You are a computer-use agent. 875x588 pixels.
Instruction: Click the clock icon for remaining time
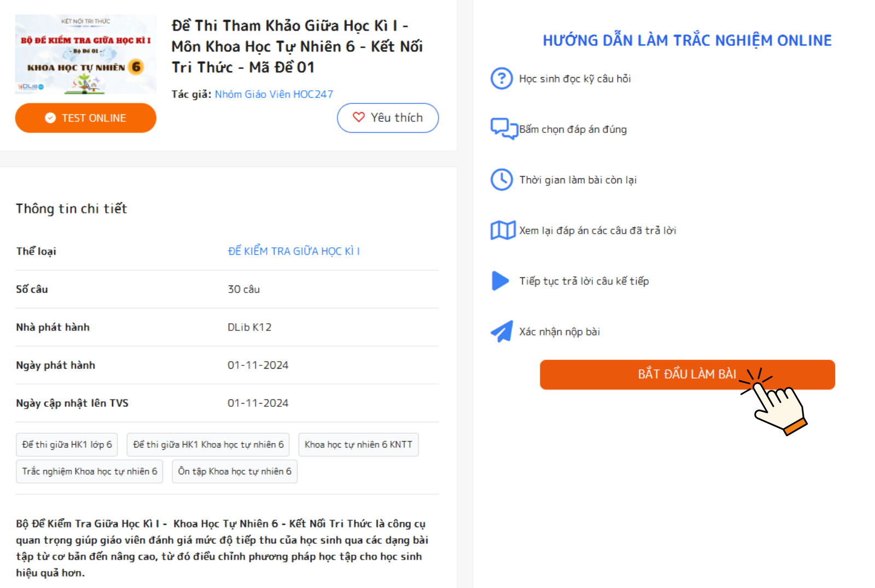tap(501, 179)
